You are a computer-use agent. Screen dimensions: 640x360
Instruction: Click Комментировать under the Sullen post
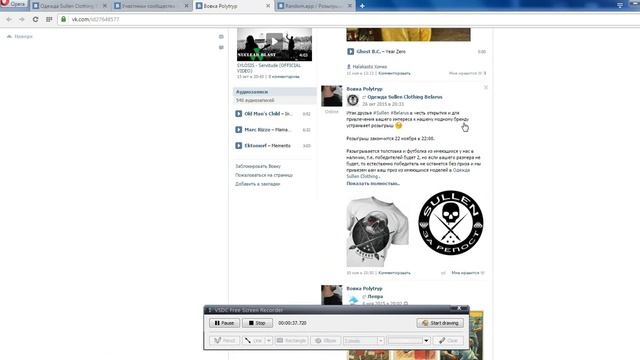tap(394, 273)
